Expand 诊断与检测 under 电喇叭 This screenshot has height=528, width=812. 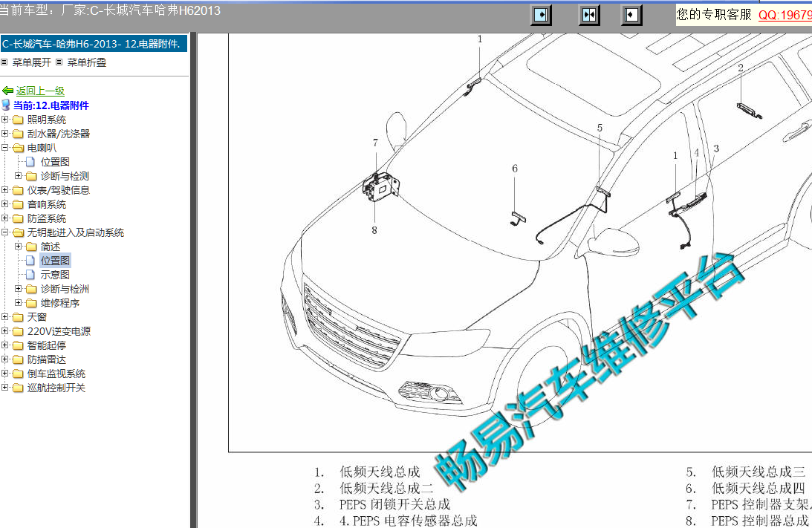point(18,176)
